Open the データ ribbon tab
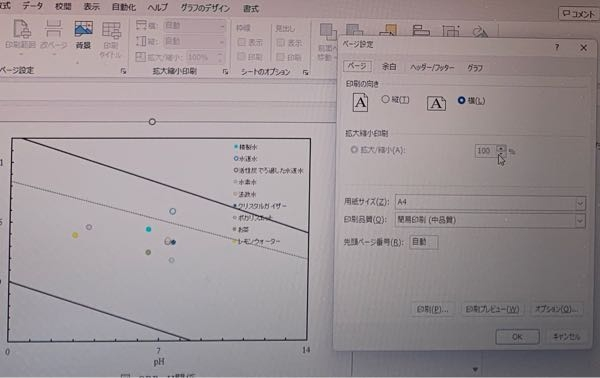600x378 pixels. [33, 6]
